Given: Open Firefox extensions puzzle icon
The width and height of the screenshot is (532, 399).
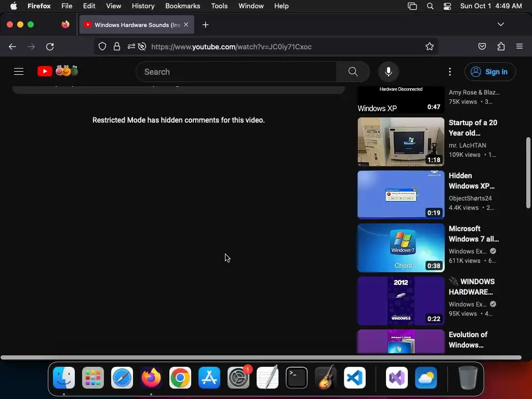Looking at the screenshot, I should (501, 46).
